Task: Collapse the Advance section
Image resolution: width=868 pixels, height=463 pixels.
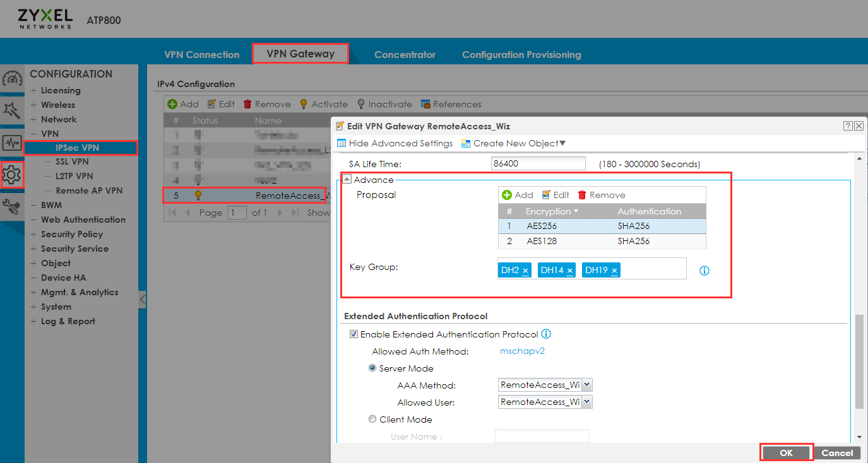Action: click(347, 179)
